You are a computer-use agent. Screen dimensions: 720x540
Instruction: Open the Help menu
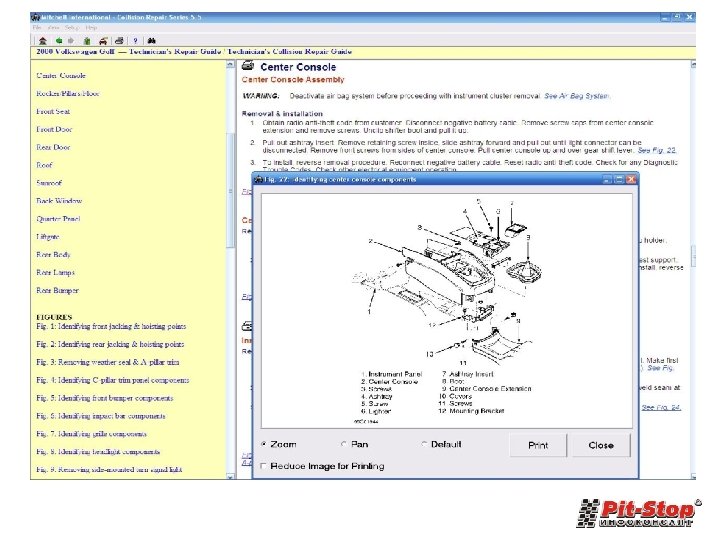point(91,28)
